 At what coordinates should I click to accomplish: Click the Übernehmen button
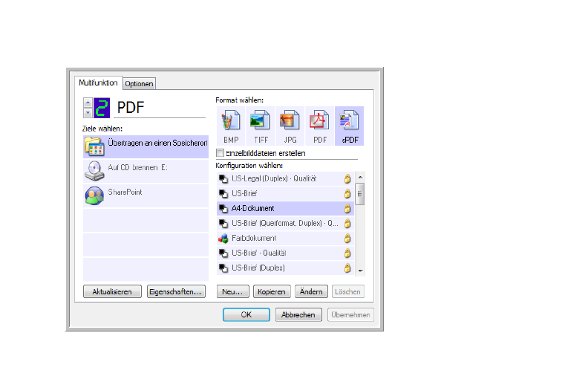350,314
